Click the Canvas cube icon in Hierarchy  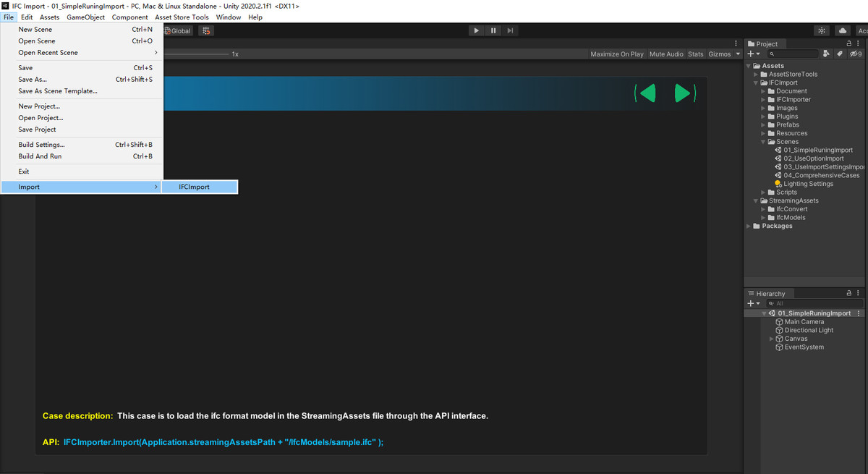(x=779, y=339)
